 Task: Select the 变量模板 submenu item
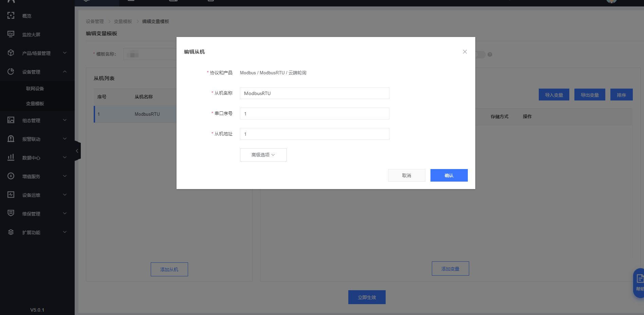[x=35, y=104]
